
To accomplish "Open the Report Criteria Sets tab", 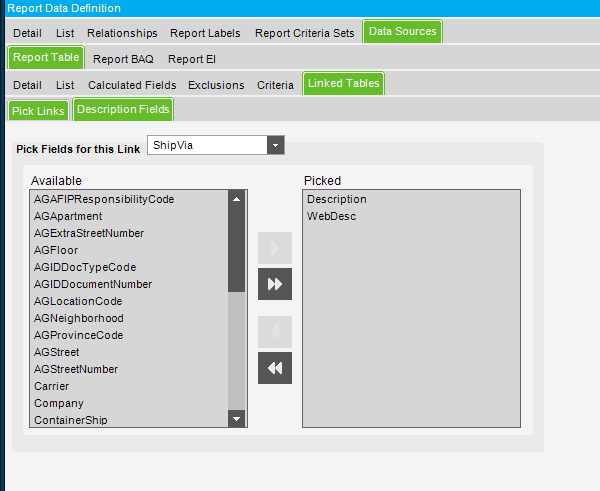I will [305, 33].
